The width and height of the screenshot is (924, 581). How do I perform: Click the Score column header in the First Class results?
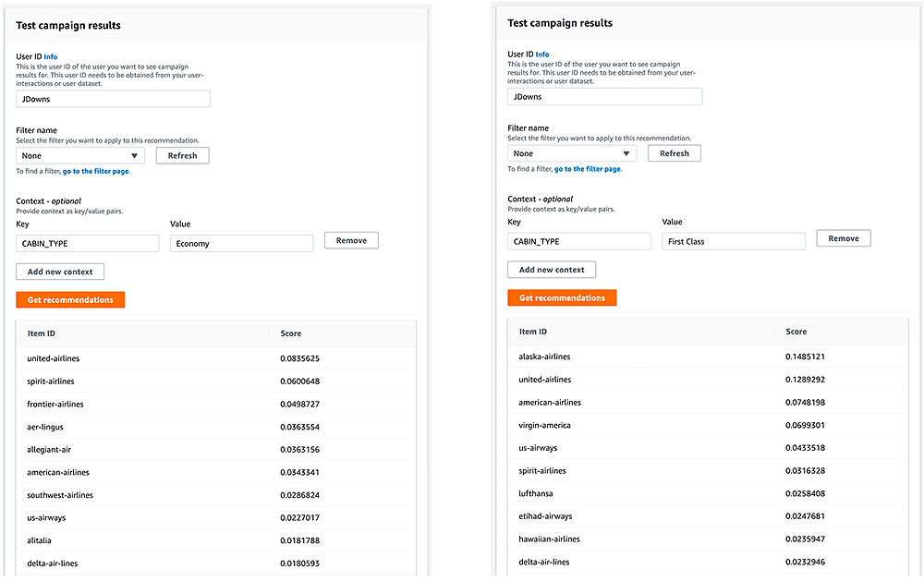point(796,332)
